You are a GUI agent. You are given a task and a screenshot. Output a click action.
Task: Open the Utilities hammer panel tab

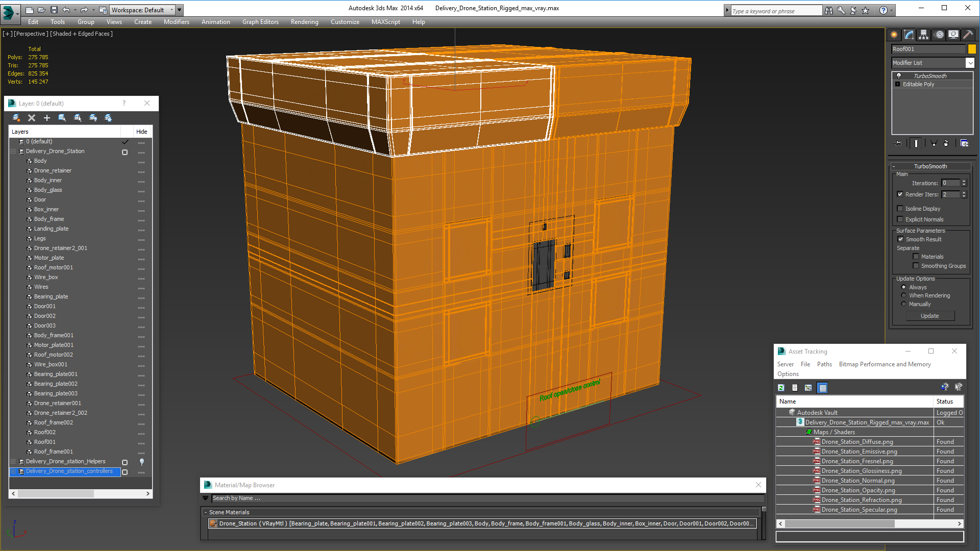pos(968,35)
